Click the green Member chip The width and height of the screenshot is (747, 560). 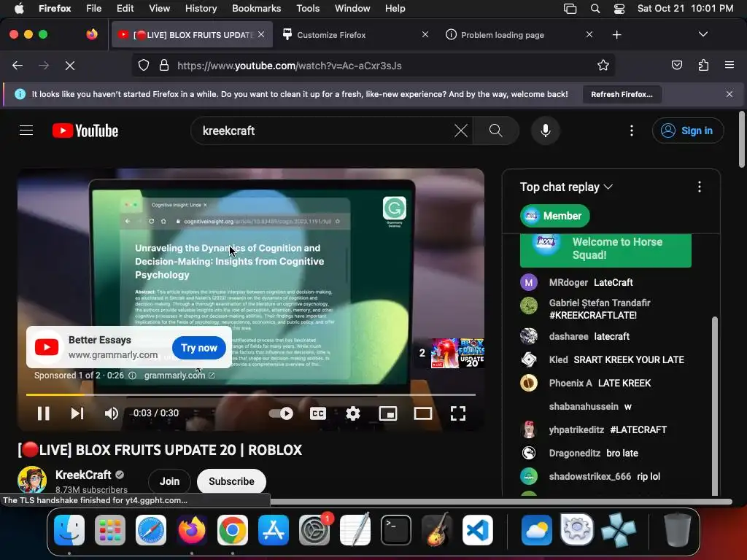pos(555,216)
